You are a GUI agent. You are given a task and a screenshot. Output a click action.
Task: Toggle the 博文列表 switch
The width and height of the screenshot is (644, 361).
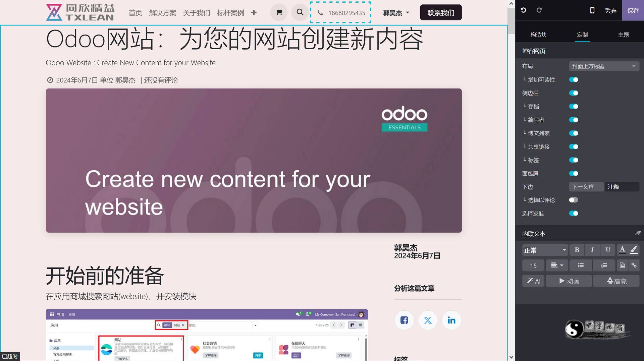[x=574, y=133]
